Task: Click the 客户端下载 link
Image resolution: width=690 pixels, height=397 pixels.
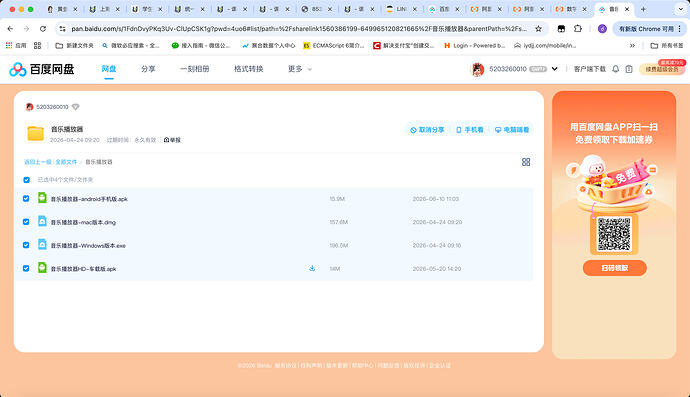Action: pos(590,69)
